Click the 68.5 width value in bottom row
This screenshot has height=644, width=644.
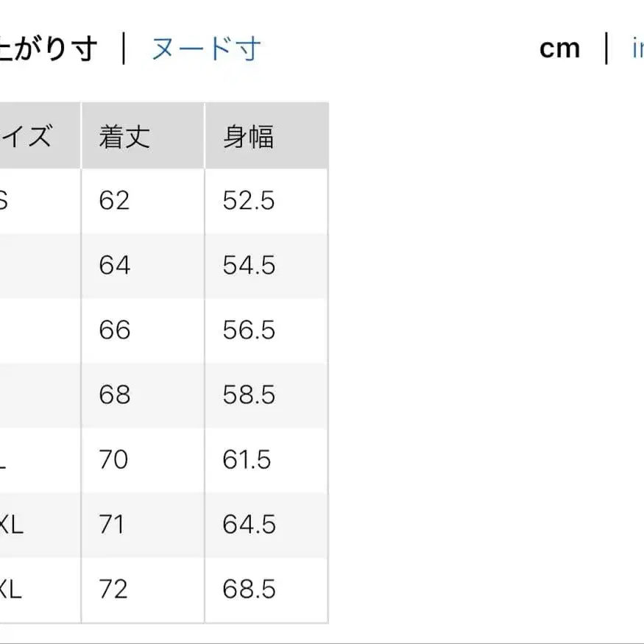[248, 589]
